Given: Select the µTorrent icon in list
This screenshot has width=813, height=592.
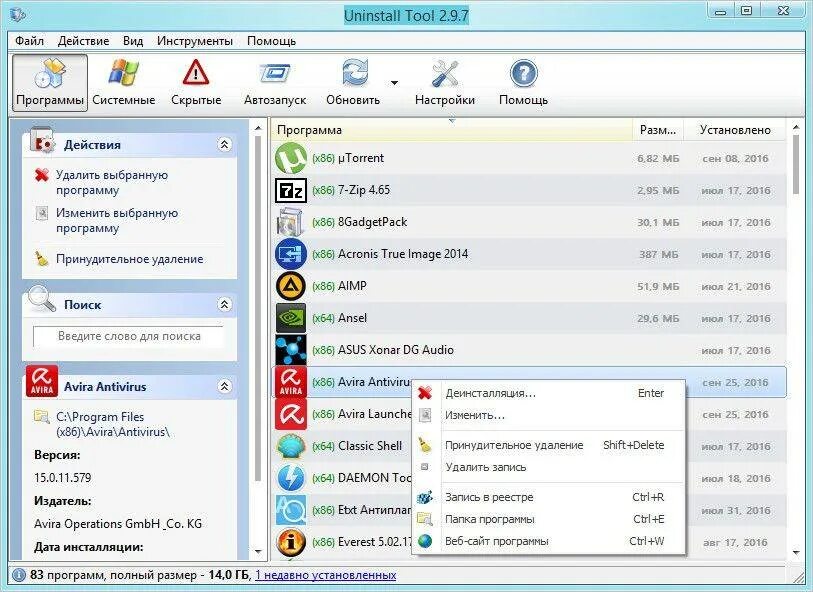Looking at the screenshot, I should pos(290,158).
